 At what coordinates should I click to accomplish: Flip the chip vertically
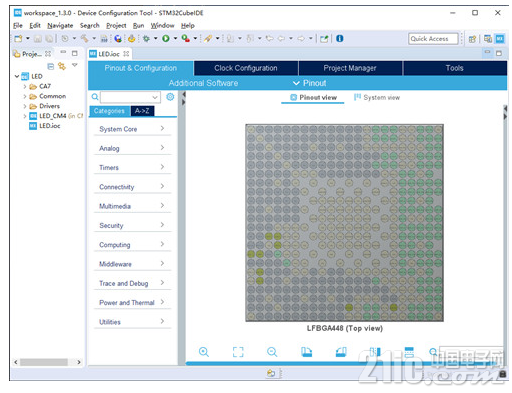[409, 352]
